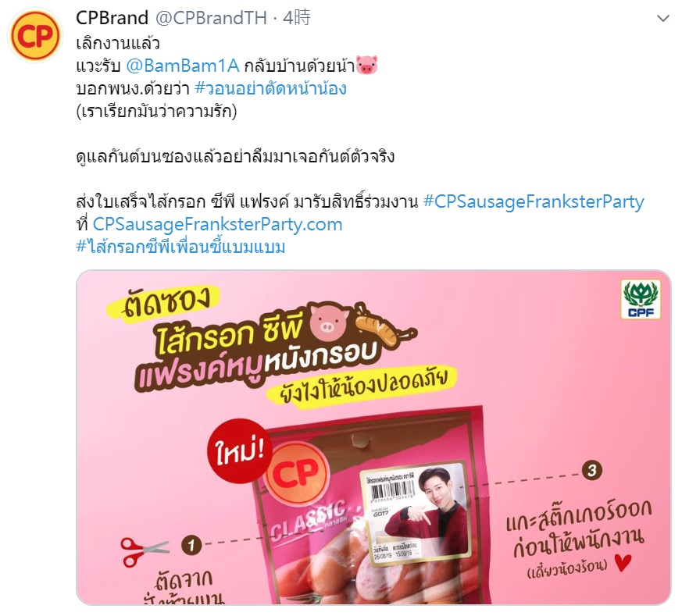Click the step 1 number marker
The width and height of the screenshot is (682, 616).
(191, 545)
